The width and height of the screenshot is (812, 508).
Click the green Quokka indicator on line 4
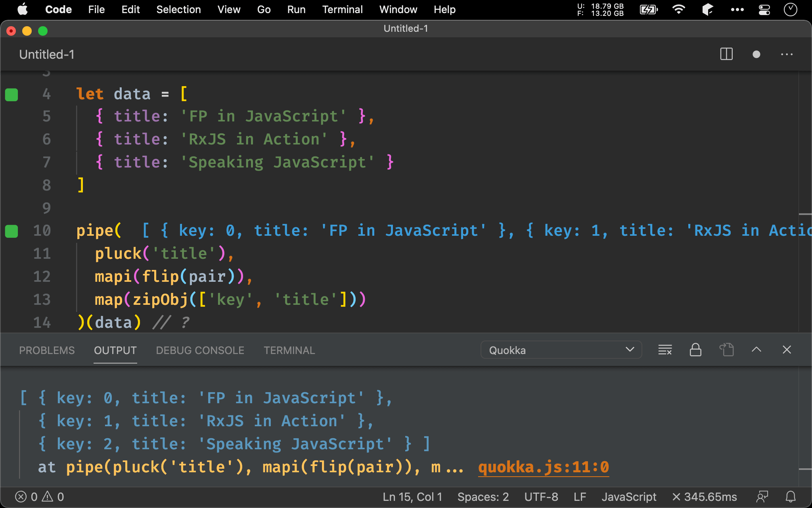pyautogui.click(x=11, y=94)
